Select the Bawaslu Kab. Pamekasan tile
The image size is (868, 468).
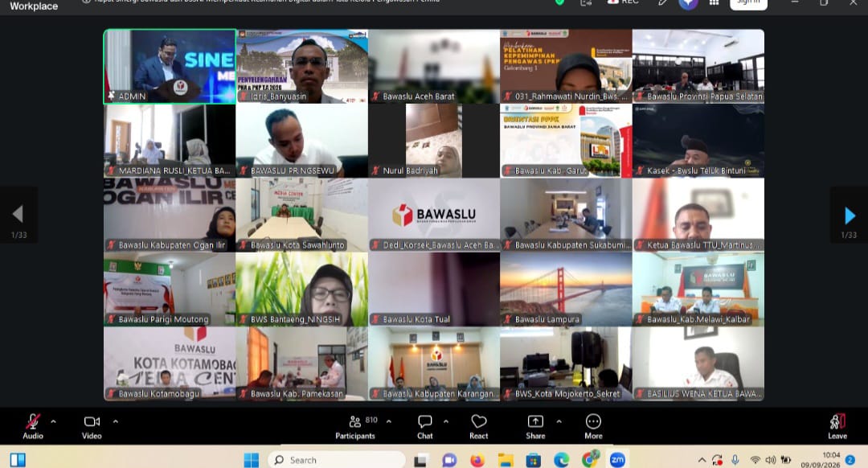click(301, 364)
